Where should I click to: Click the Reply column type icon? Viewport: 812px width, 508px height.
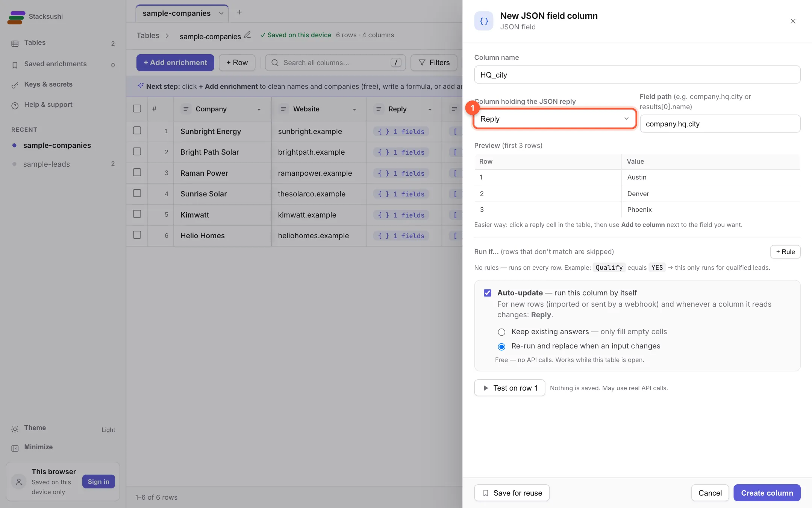tap(379, 109)
